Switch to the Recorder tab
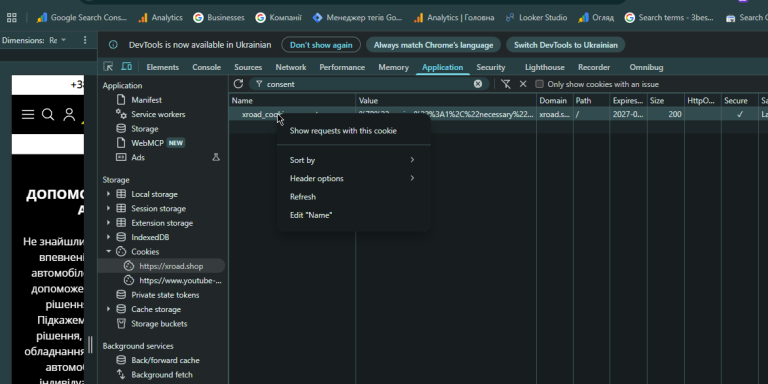Image resolution: width=768 pixels, height=384 pixels. (594, 67)
